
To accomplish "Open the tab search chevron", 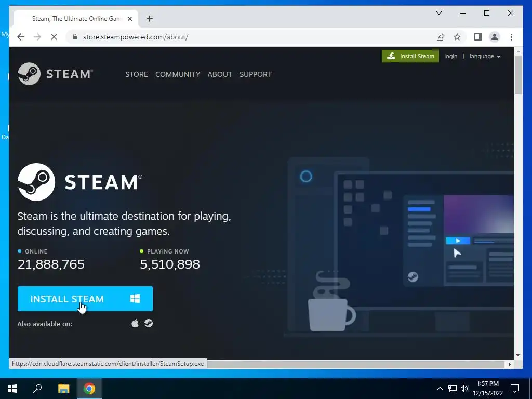I will click(x=438, y=13).
